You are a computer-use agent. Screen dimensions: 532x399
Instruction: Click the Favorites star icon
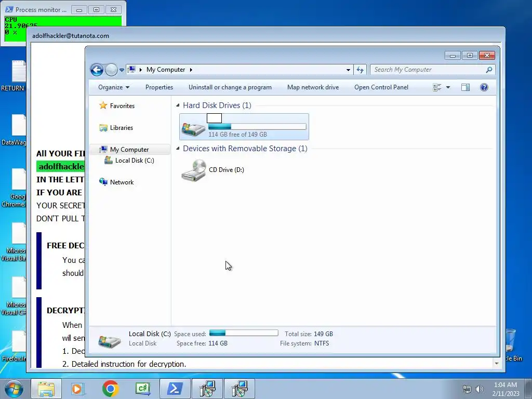(x=103, y=105)
